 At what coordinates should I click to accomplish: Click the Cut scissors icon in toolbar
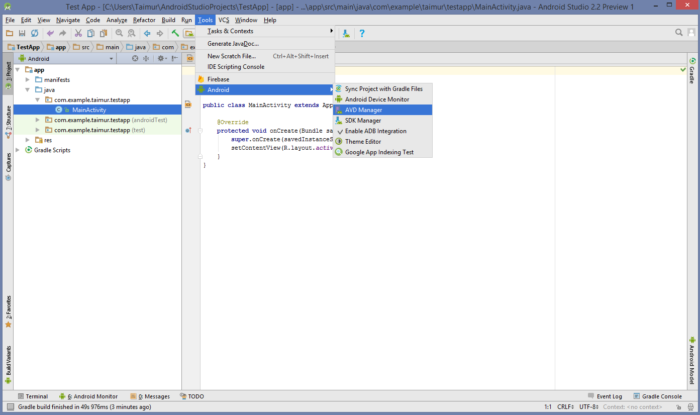pos(79,33)
